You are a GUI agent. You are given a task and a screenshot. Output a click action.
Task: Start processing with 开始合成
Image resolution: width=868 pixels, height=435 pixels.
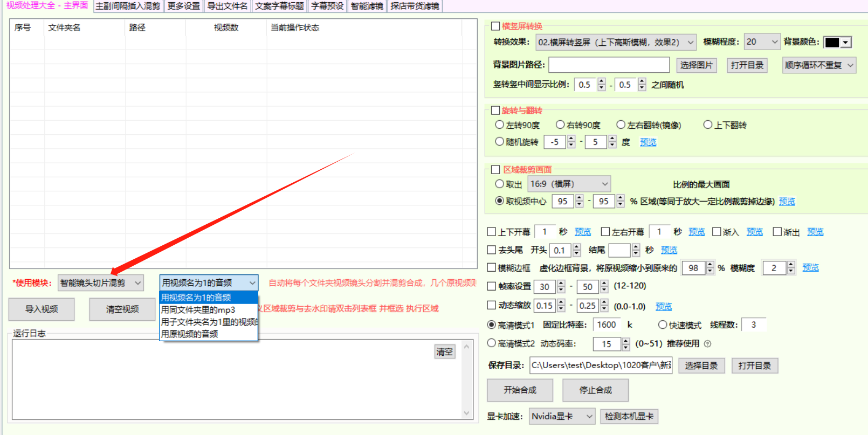520,390
